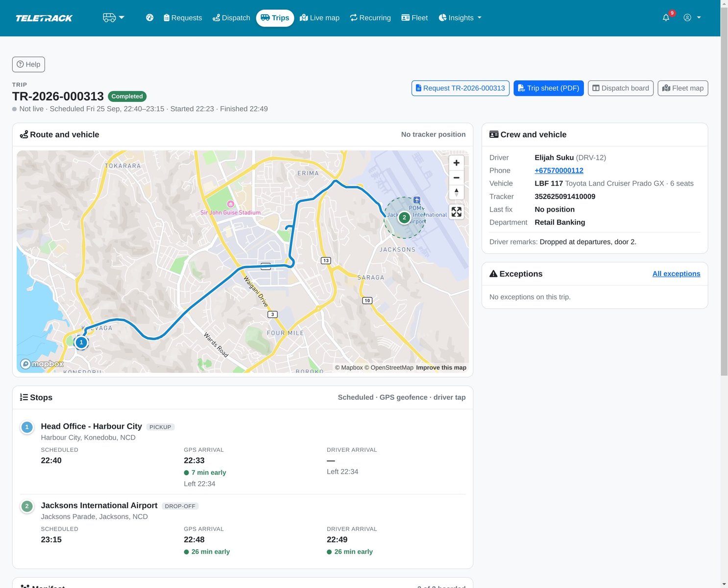The width and height of the screenshot is (728, 588).
Task: Click the Exceptions warning icon
Action: [x=493, y=274]
